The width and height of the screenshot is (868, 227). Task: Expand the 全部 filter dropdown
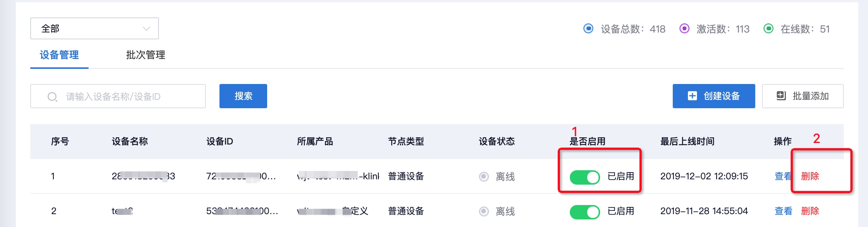coord(94,28)
